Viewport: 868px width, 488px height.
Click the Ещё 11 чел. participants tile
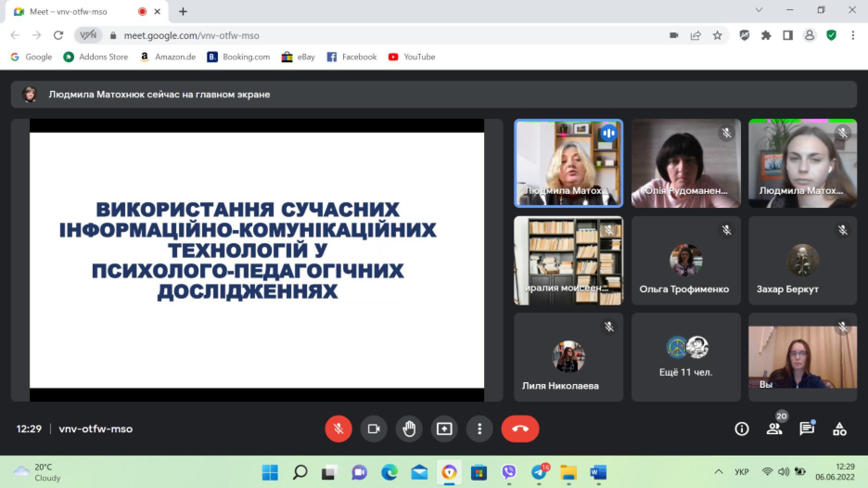686,357
